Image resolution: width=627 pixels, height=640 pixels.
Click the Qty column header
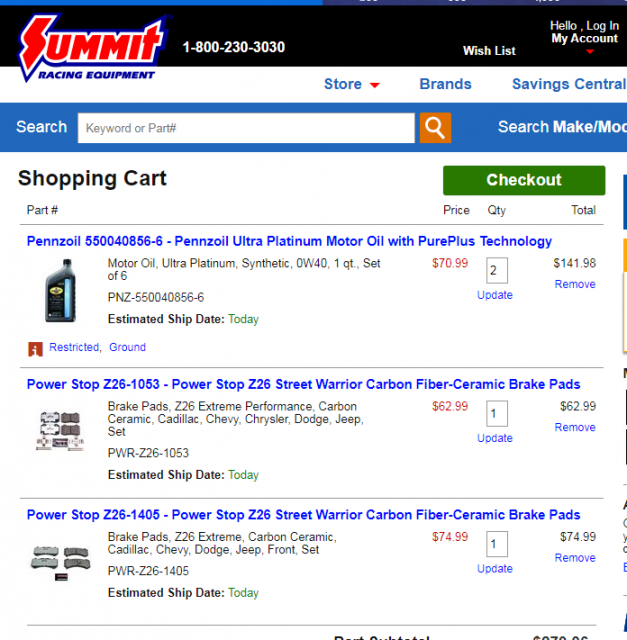[x=497, y=211]
